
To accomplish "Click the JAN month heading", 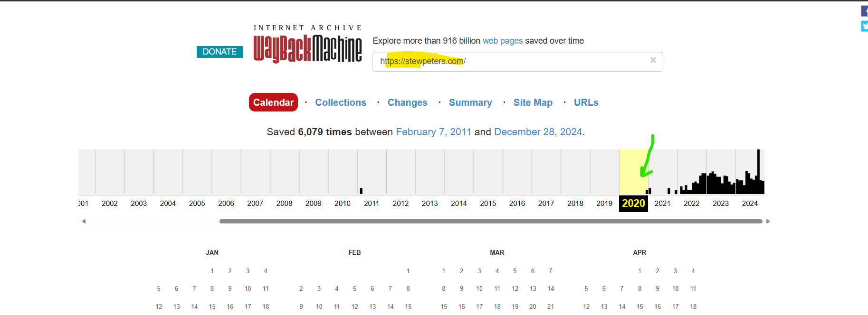I will [212, 252].
